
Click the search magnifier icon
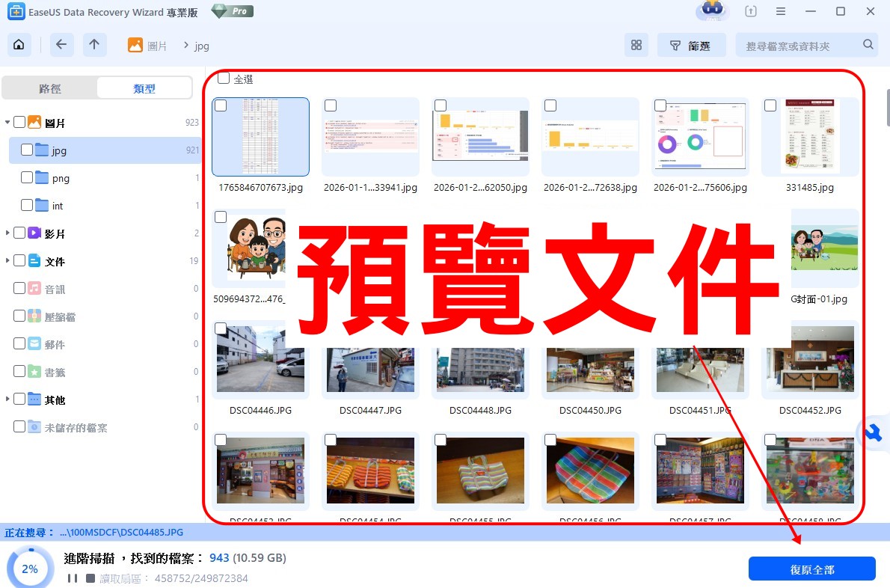(x=868, y=44)
